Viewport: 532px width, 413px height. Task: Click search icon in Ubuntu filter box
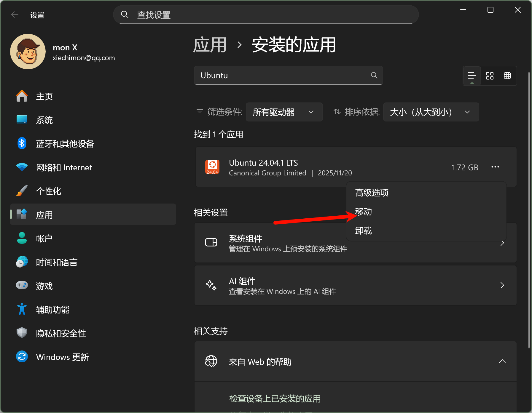(x=374, y=75)
